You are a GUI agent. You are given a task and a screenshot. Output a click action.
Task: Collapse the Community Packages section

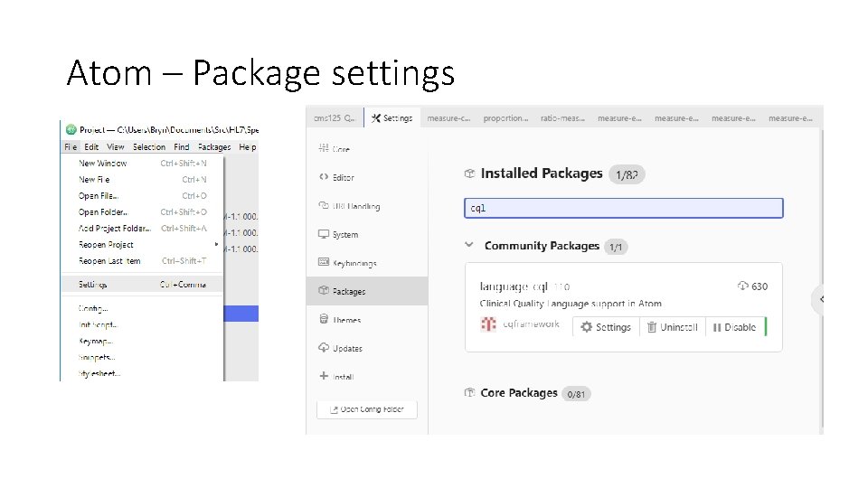(x=469, y=245)
